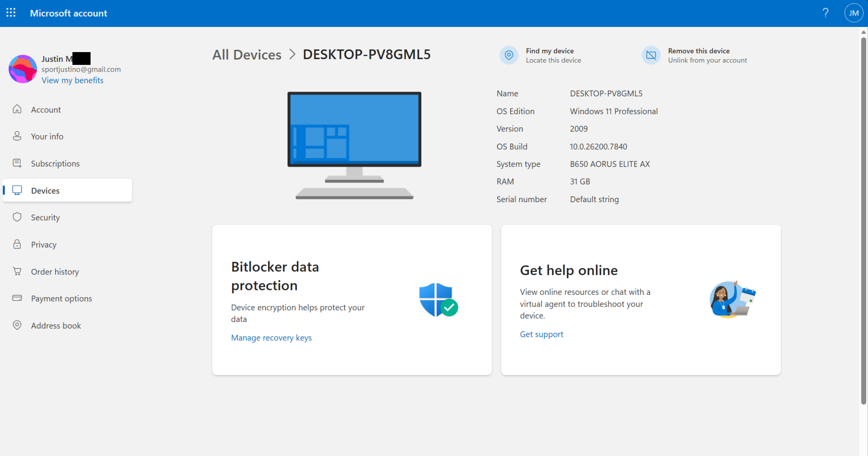Screen dimensions: 868x456
Task: Click the Bitlocker shield checkmark icon
Action: [438, 300]
